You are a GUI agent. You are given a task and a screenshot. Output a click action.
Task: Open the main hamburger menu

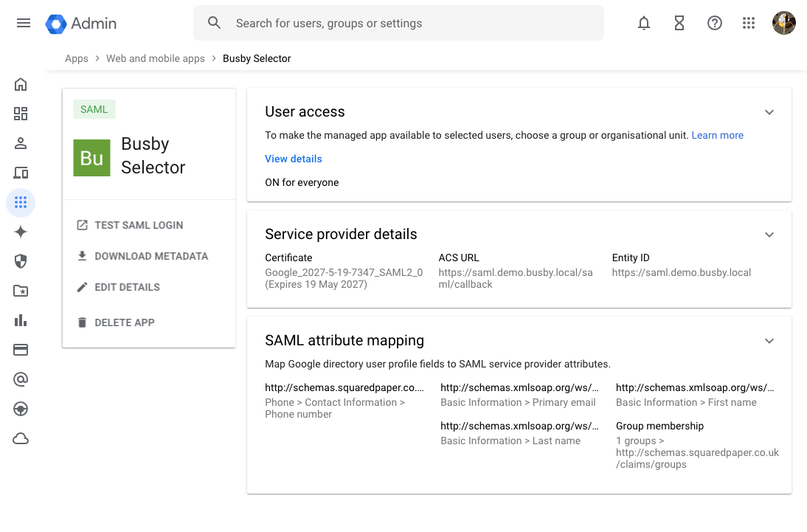[x=23, y=23]
